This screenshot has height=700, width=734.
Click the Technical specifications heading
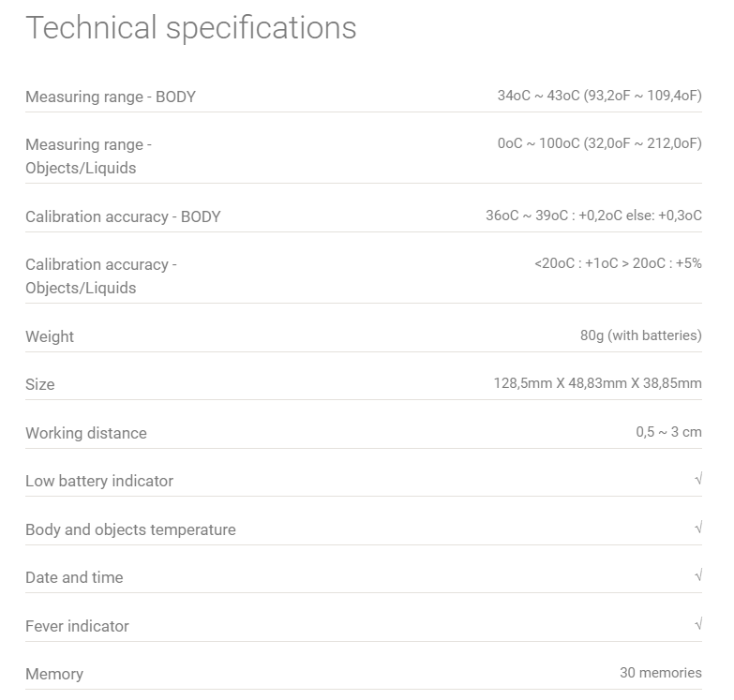tap(191, 28)
